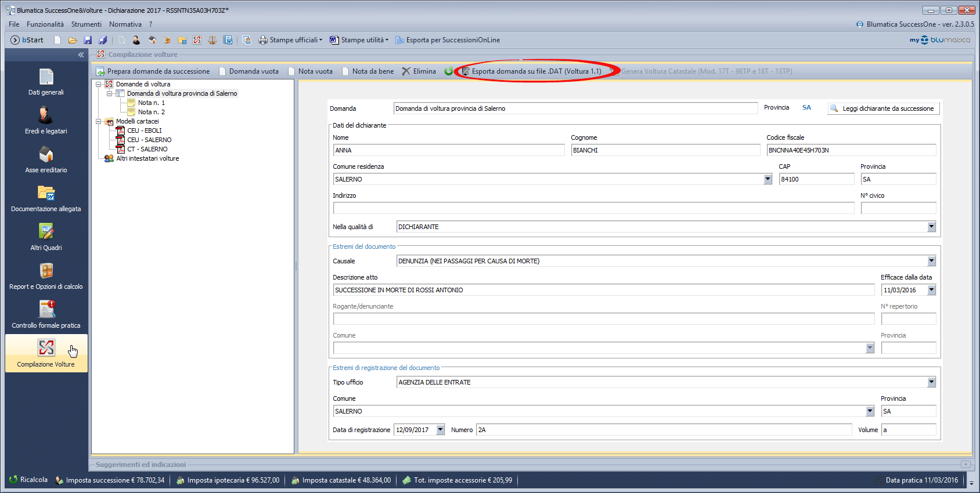Click Elimina button
This screenshot has height=493, width=980.
point(419,71)
